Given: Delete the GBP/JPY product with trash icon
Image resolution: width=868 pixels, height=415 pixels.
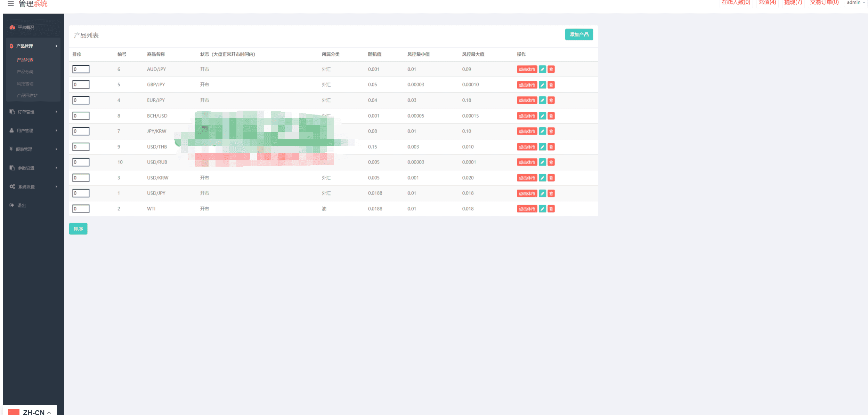Looking at the screenshot, I should click(551, 85).
